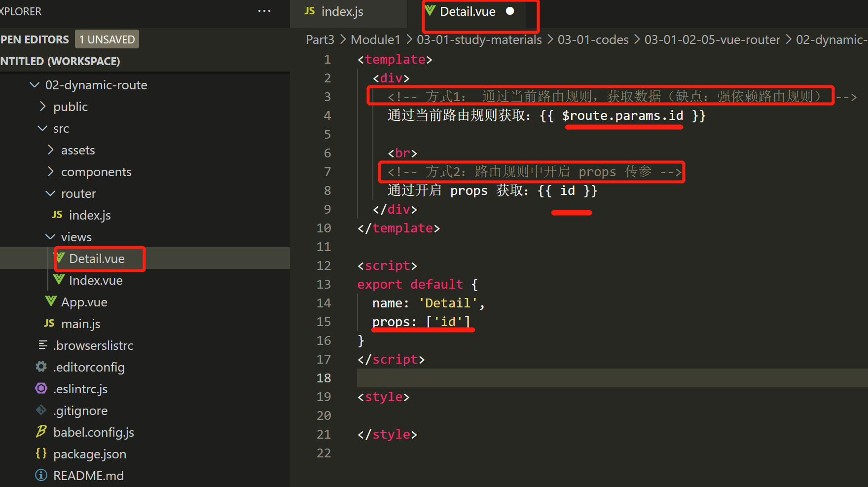868x487 pixels.
Task: Click the {{ id }} interpolation on line 8
Action: pos(567,190)
